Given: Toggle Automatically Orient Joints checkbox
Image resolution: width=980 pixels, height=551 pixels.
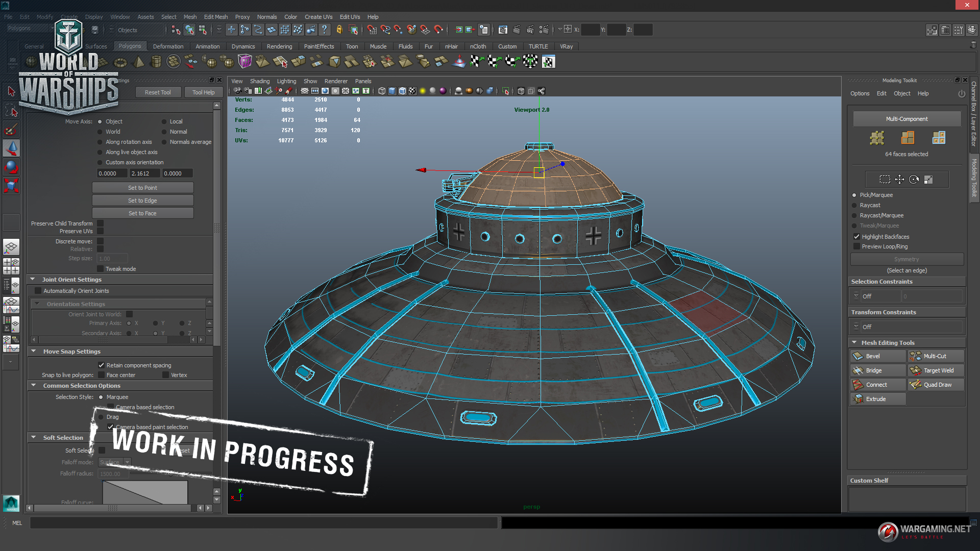Looking at the screenshot, I should pyautogui.click(x=38, y=291).
